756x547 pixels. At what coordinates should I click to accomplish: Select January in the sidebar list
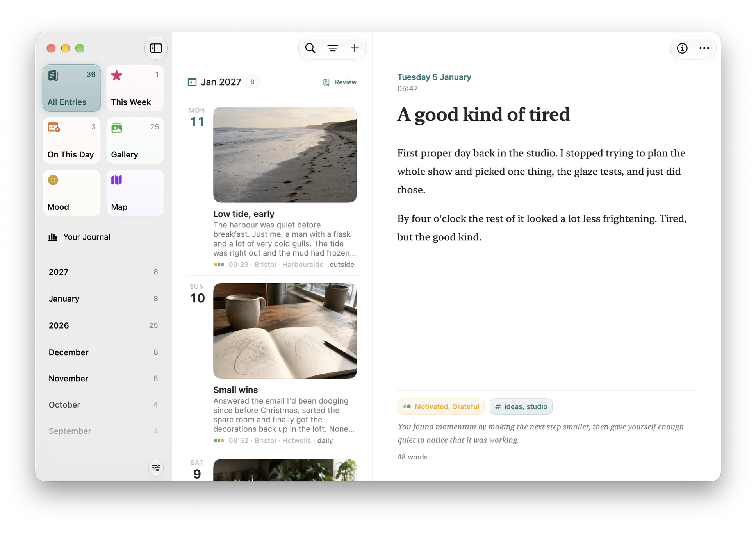tap(103, 299)
